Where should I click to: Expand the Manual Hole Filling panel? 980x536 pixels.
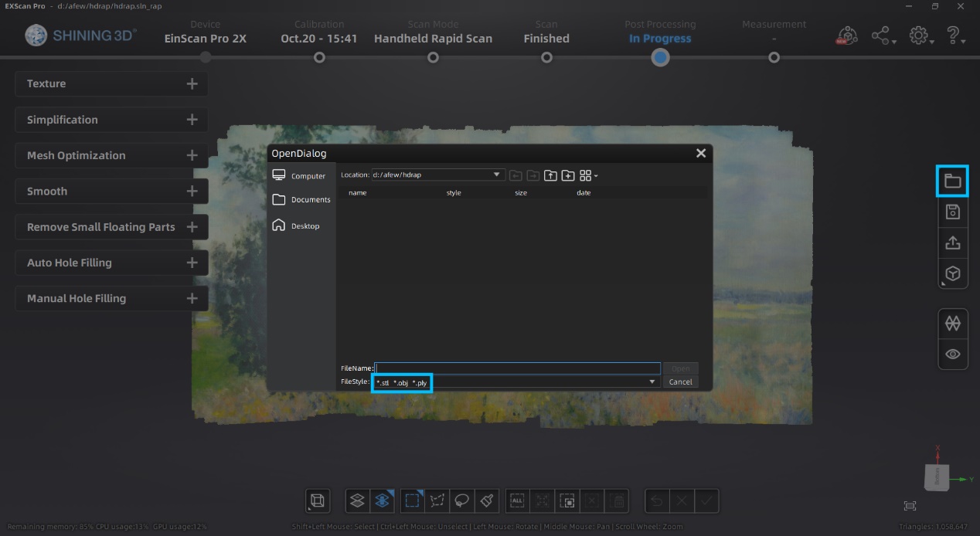pyautogui.click(x=111, y=298)
